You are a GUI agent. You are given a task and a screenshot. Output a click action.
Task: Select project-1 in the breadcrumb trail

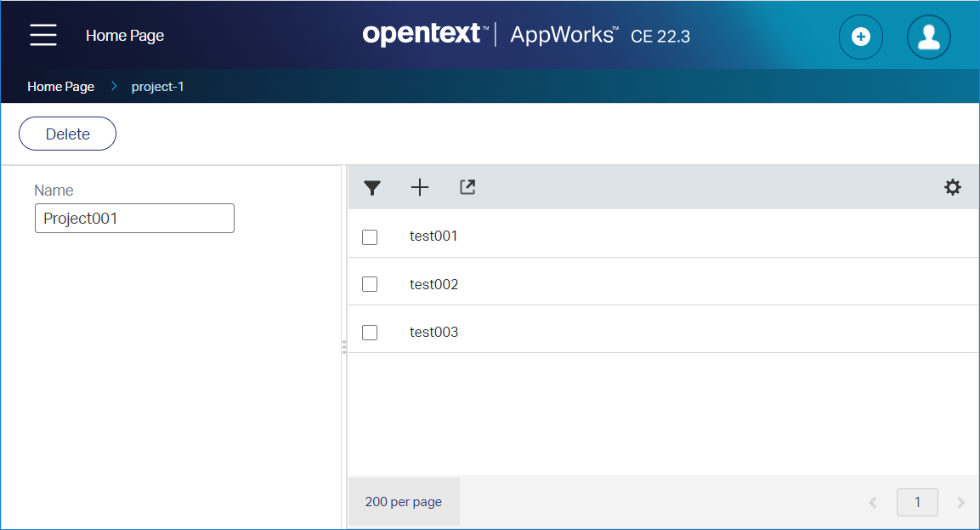157,86
